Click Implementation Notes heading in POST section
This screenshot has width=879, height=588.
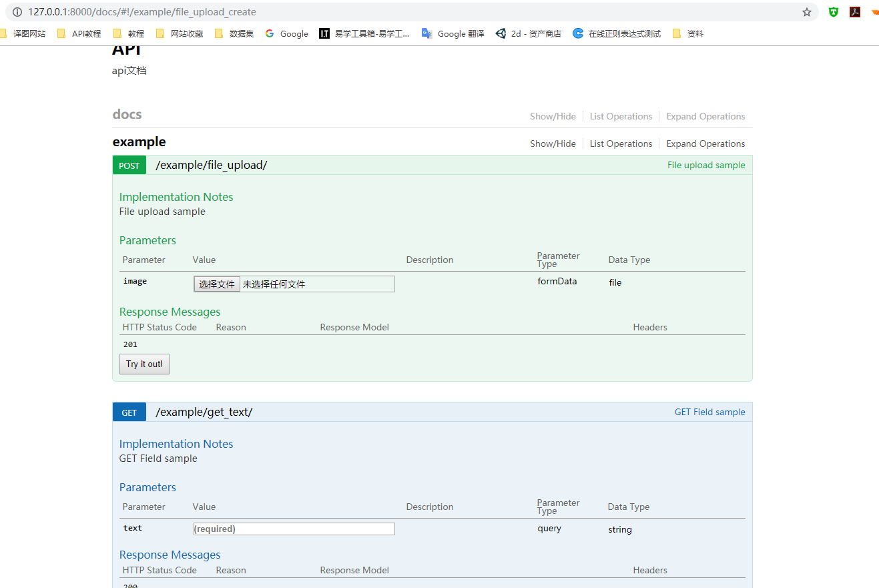pyautogui.click(x=176, y=197)
